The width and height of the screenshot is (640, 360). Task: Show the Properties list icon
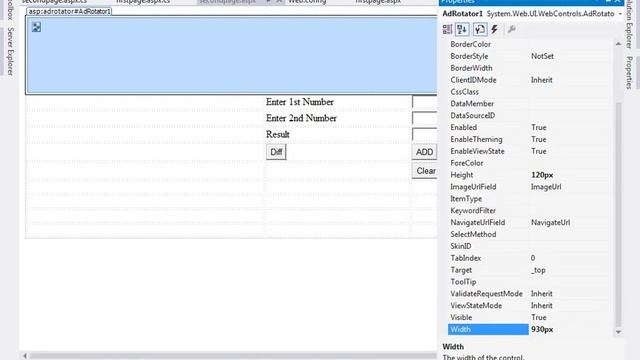click(x=480, y=29)
